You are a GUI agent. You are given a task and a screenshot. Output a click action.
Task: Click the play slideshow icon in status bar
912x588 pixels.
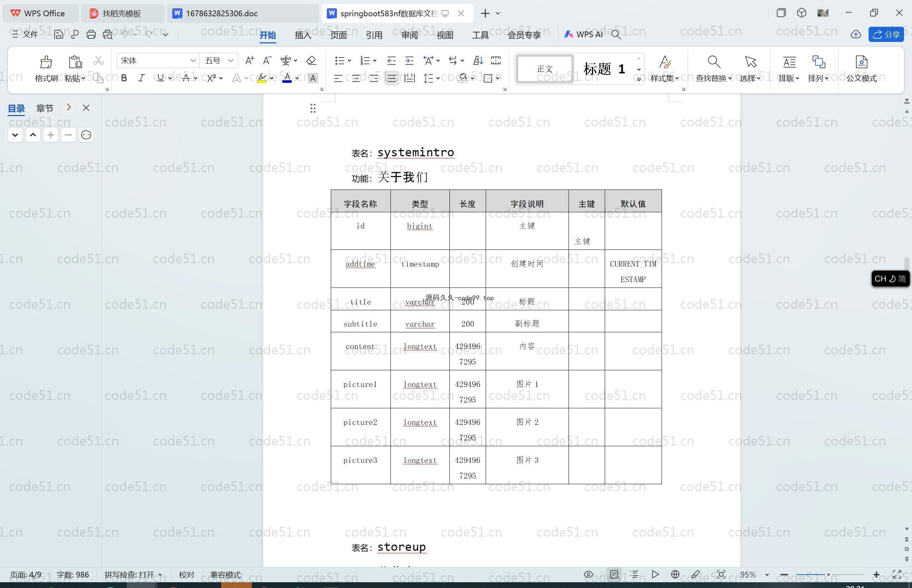(x=655, y=574)
